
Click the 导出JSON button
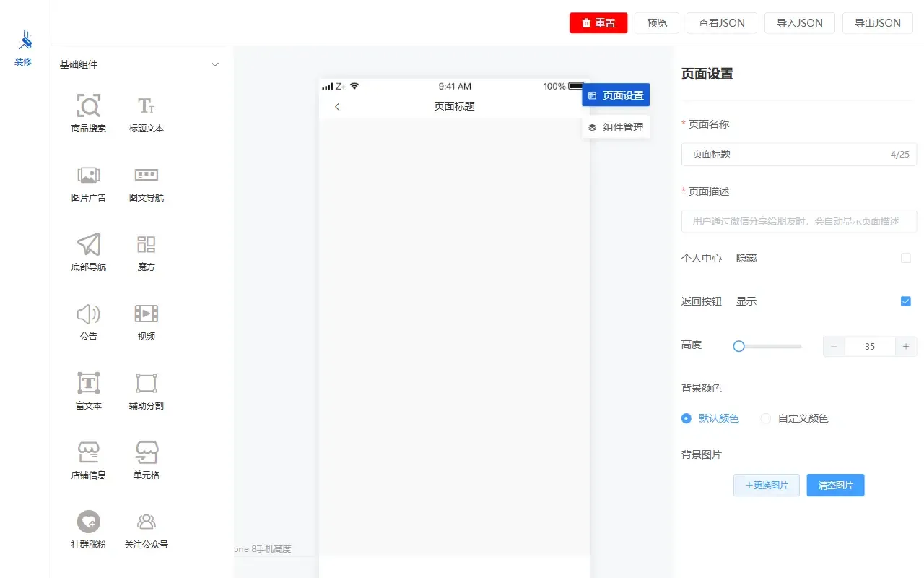pos(877,23)
